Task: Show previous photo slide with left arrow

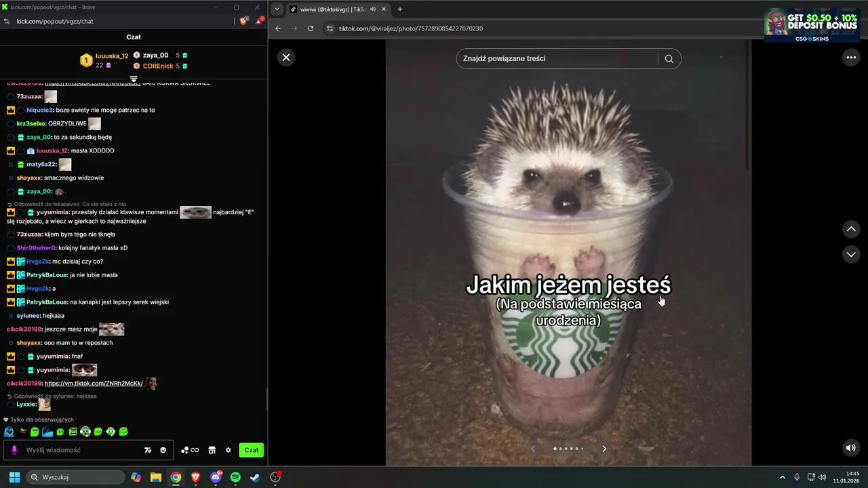Action: click(533, 449)
